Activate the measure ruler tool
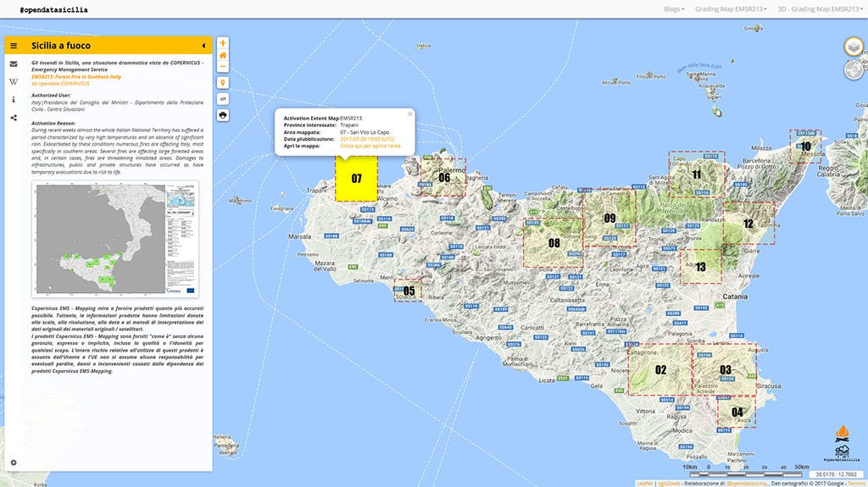This screenshot has width=868, height=487. pyautogui.click(x=223, y=99)
